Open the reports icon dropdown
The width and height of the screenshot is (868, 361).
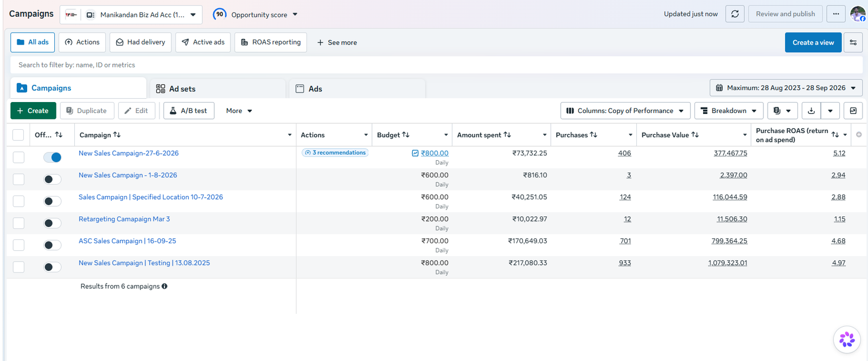click(782, 111)
